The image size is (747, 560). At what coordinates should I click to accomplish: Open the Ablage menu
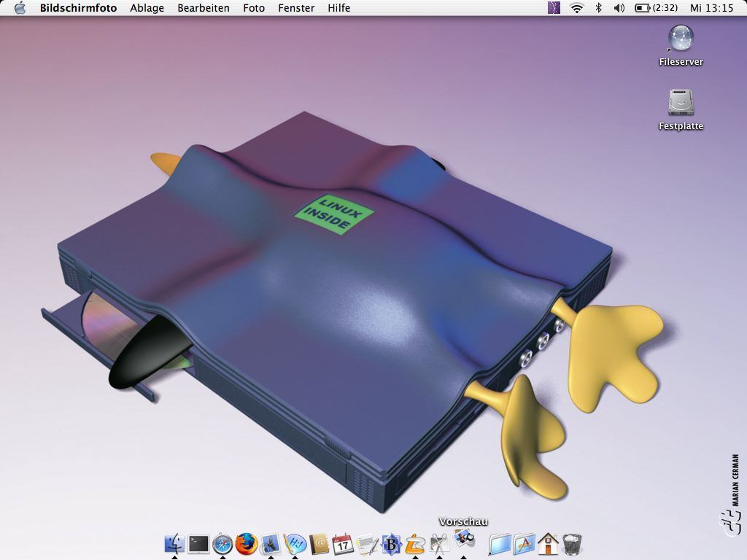pos(147,8)
